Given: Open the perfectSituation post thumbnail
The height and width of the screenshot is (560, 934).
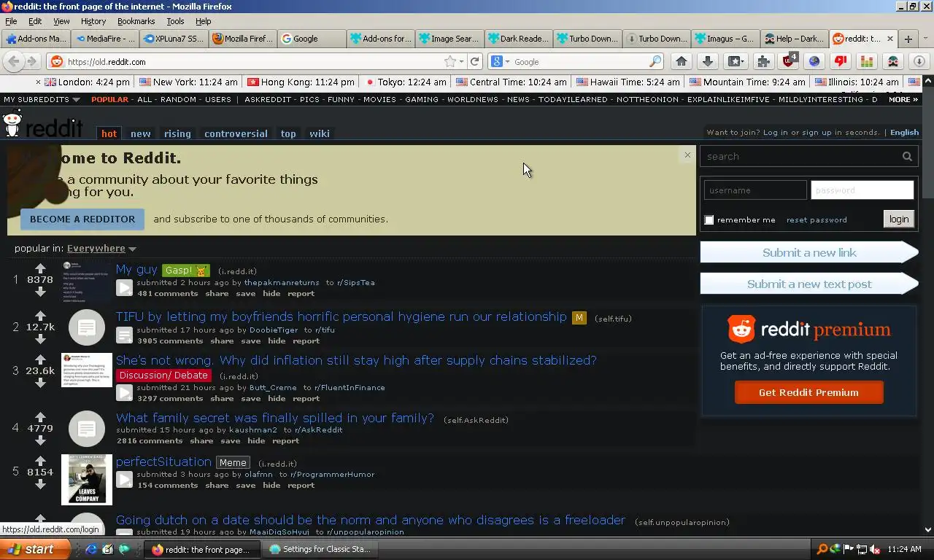Looking at the screenshot, I should pyautogui.click(x=87, y=480).
